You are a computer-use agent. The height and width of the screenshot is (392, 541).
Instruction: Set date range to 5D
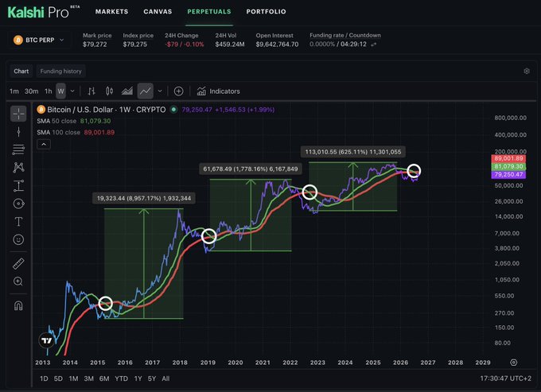pyautogui.click(x=58, y=378)
